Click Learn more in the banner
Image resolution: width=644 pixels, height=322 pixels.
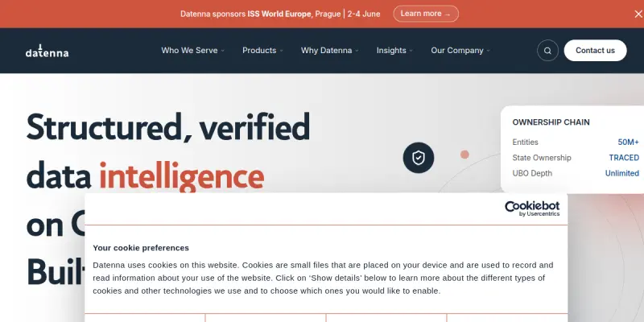(426, 14)
